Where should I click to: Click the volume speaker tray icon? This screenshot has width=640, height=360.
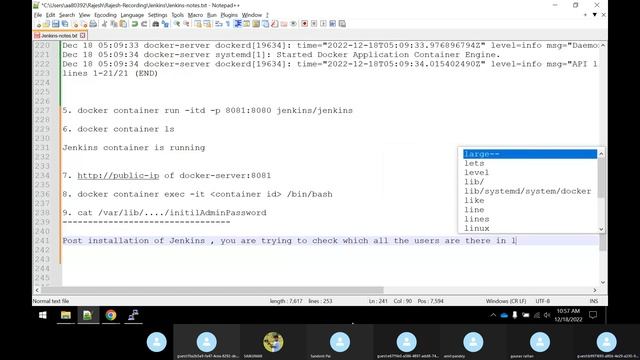(x=547, y=315)
